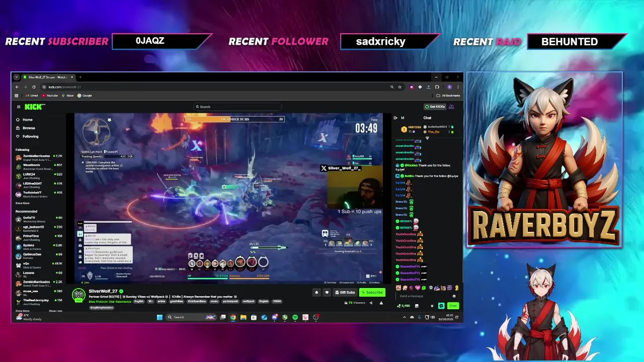Go to Home in Kick sidebar
Image resolution: width=644 pixels, height=362 pixels.
point(24,120)
